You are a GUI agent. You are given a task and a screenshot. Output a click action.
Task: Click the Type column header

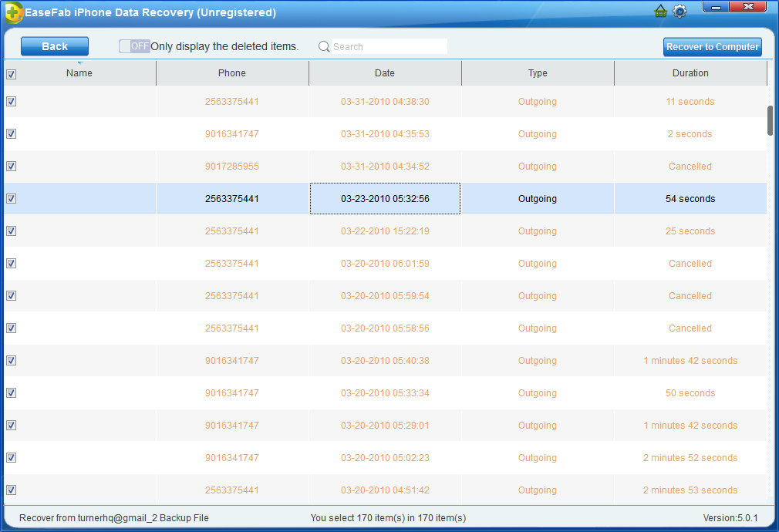[x=538, y=73]
